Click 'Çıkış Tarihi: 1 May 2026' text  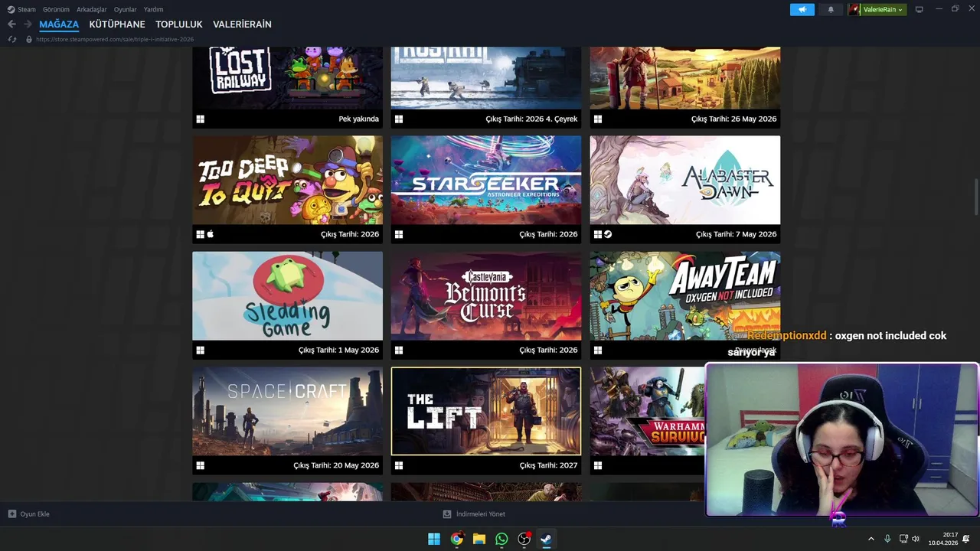338,350
